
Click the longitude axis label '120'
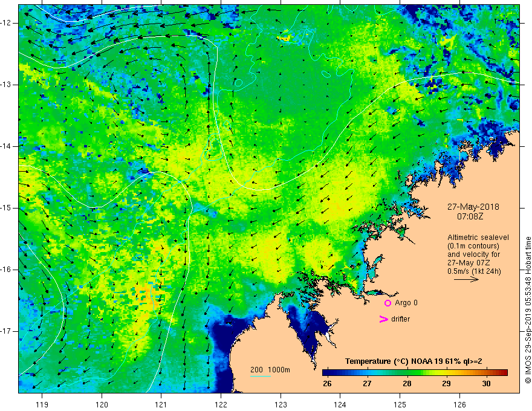point(102,404)
